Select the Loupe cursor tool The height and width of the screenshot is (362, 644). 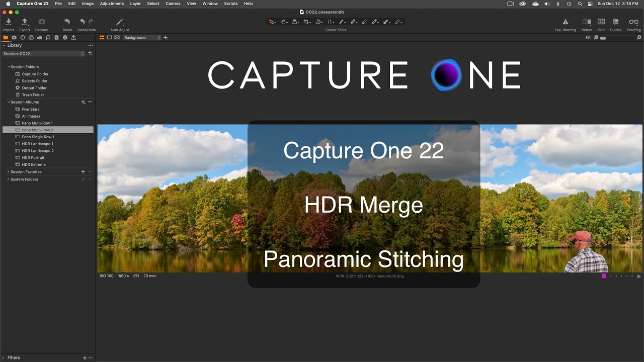click(295, 22)
